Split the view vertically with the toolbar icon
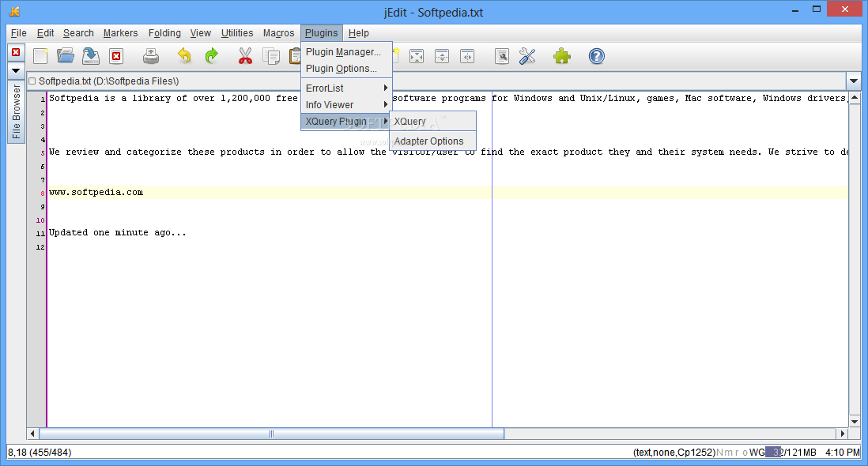The height and width of the screenshot is (466, 868). 467,56
